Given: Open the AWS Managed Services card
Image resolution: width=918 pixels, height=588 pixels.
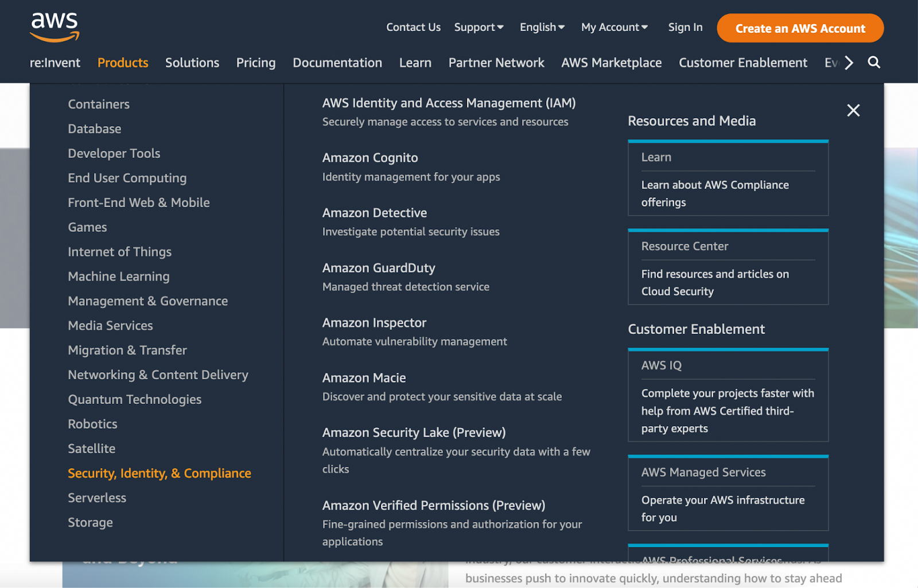Looking at the screenshot, I should (x=728, y=493).
